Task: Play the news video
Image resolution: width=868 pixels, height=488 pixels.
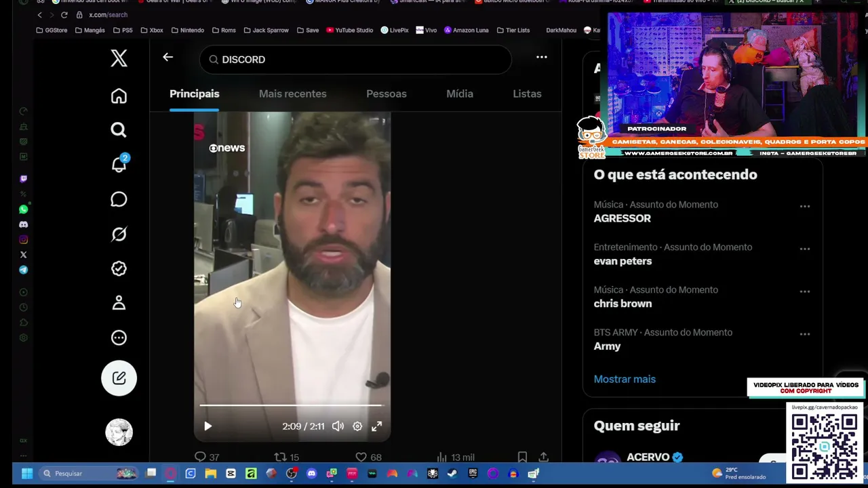Action: (208, 426)
